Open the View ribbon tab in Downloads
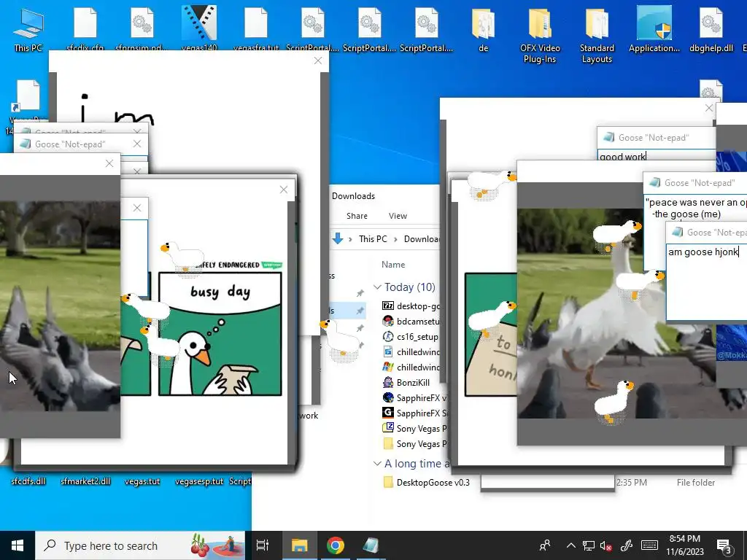Image resolution: width=747 pixels, height=560 pixels. pyautogui.click(x=398, y=216)
